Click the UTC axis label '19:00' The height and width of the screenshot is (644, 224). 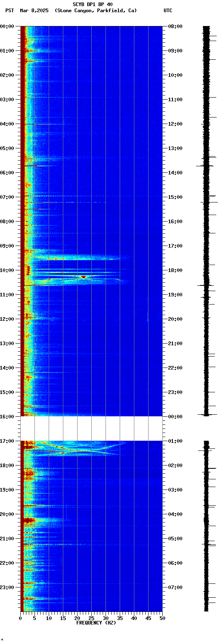(175, 295)
